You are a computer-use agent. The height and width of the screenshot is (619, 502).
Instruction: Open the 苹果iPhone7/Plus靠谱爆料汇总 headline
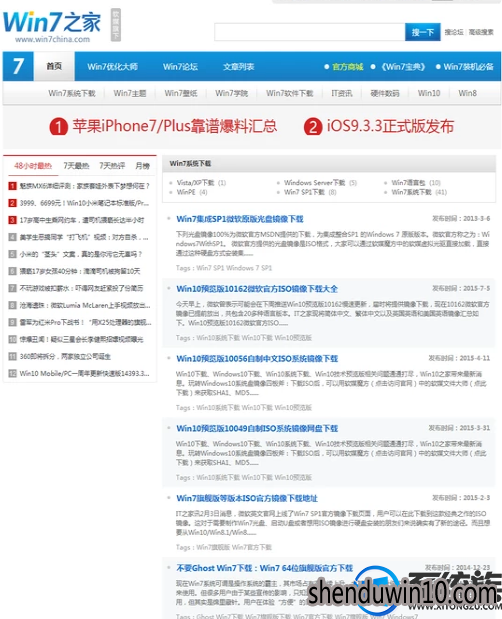174,126
